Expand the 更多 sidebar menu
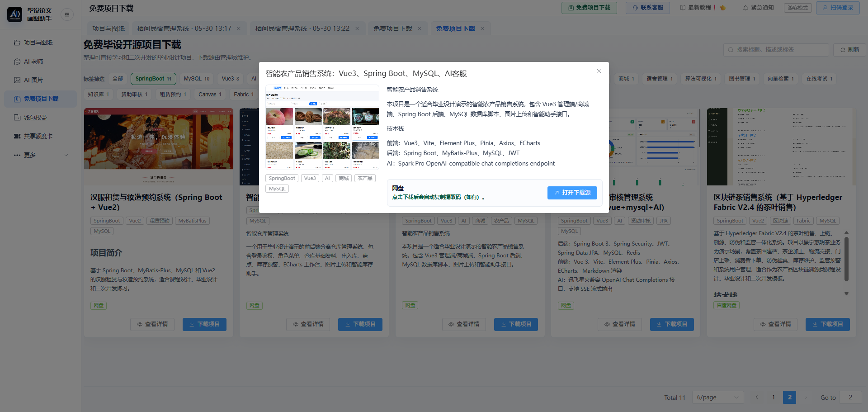 coord(40,155)
